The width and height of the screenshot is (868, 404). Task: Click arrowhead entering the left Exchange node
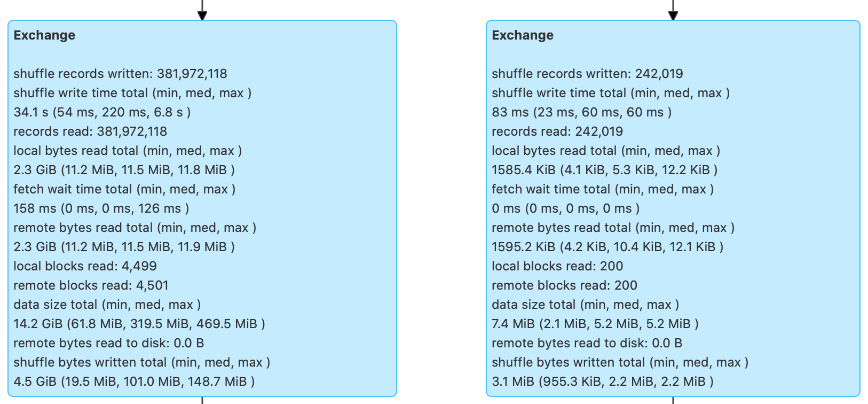202,15
